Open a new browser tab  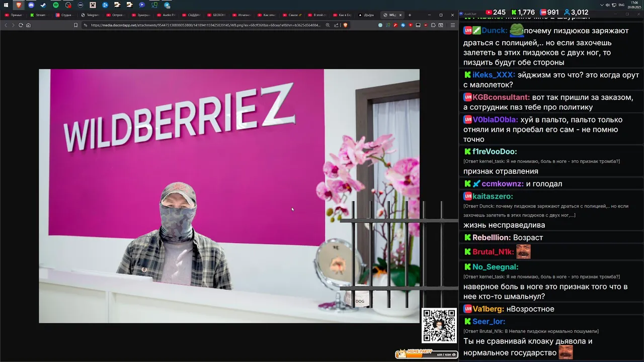[410, 15]
